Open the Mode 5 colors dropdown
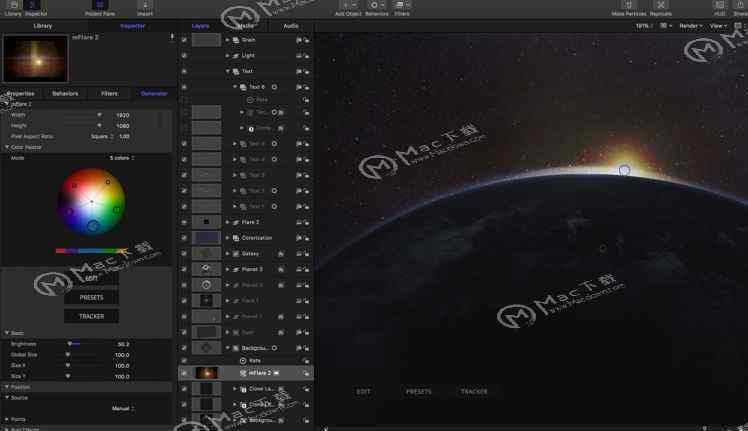Viewport: 748px width, 431px height. (122, 158)
